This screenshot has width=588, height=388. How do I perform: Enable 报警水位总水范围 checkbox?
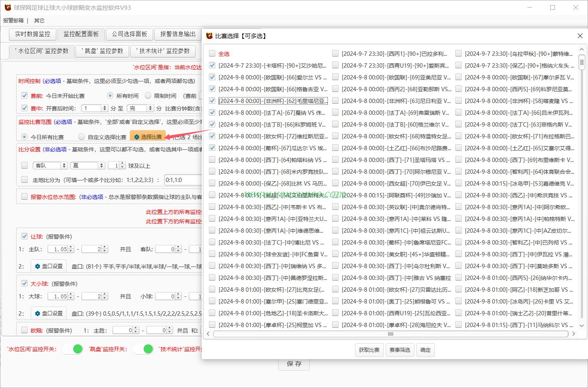coord(24,197)
